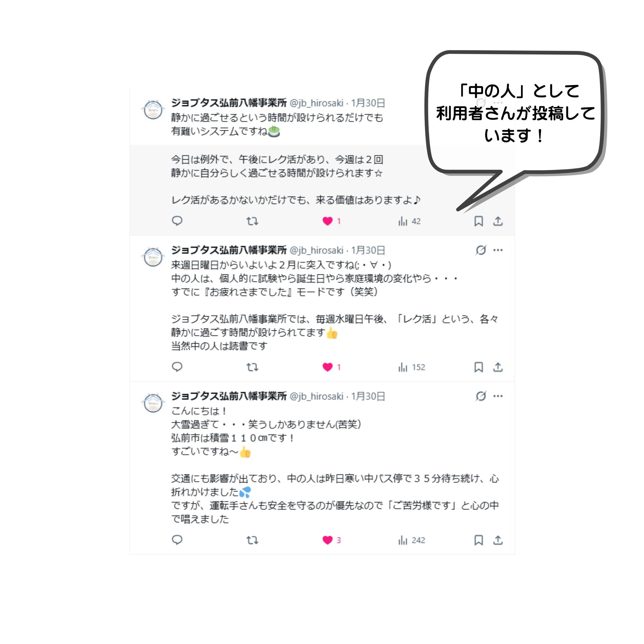Bookmark the first tweet about レク活
This screenshot has height=644, width=644.
pos(479,221)
